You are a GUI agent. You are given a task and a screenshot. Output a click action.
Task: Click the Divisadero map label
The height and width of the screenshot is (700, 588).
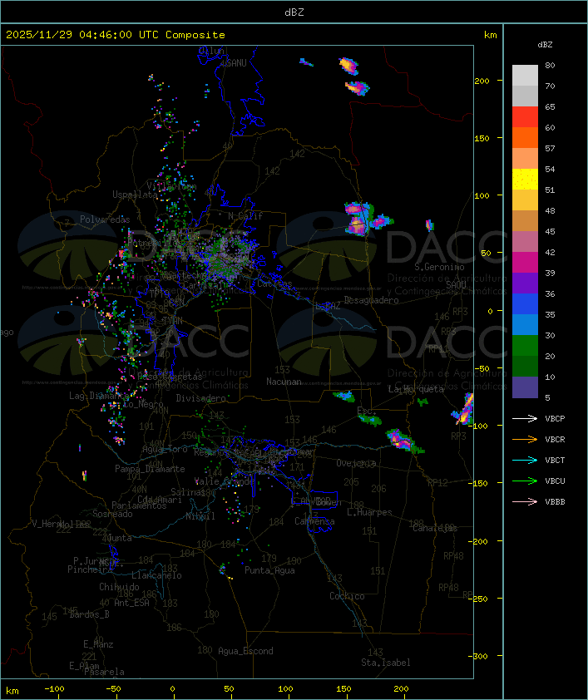201,397
